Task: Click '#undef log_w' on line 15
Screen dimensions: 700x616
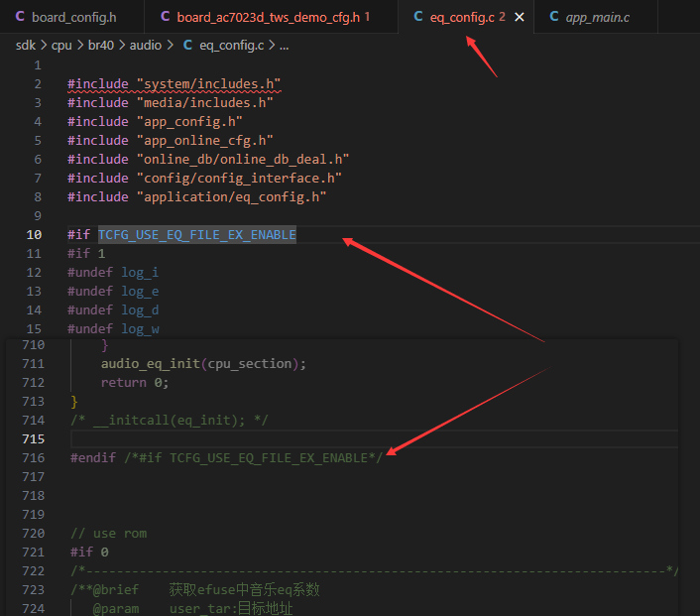Action: [x=113, y=328]
